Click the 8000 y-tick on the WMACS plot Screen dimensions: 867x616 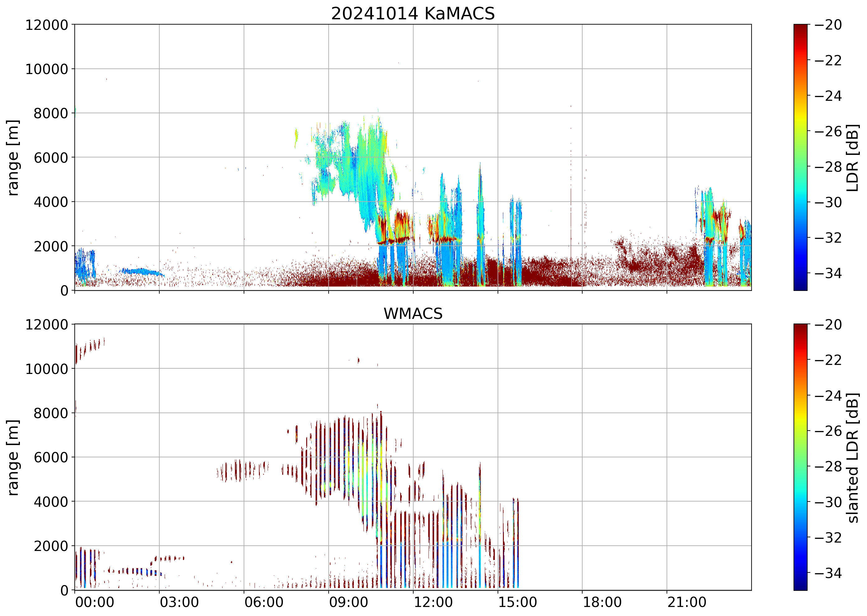point(51,413)
